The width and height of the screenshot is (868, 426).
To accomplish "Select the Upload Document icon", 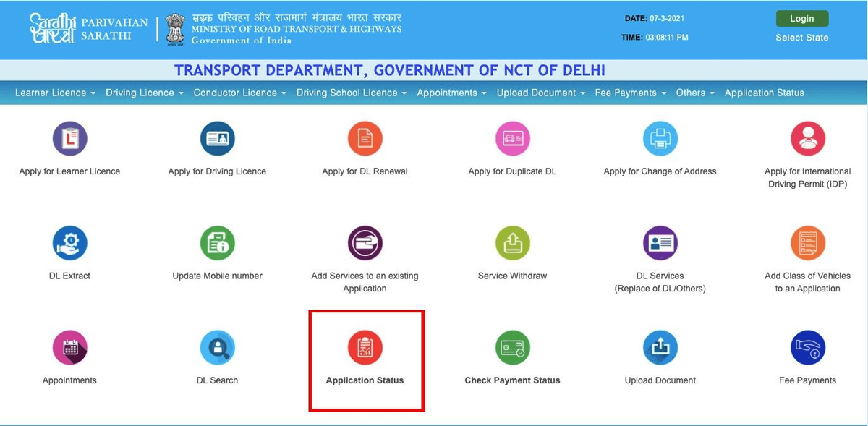I will point(660,347).
